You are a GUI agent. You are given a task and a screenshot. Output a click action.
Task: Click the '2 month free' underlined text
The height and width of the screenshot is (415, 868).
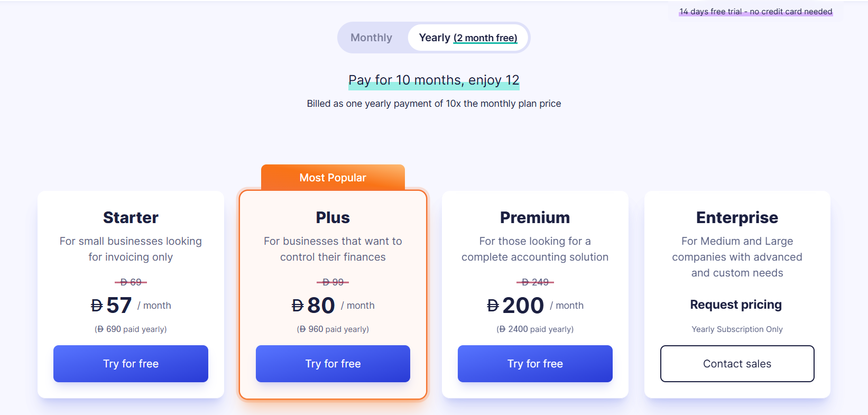click(485, 38)
